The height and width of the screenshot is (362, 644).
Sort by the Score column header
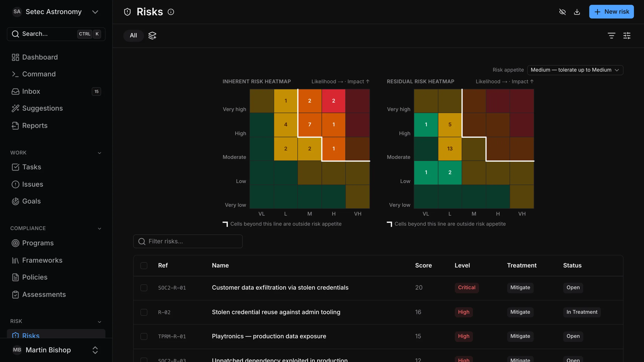tap(423, 265)
